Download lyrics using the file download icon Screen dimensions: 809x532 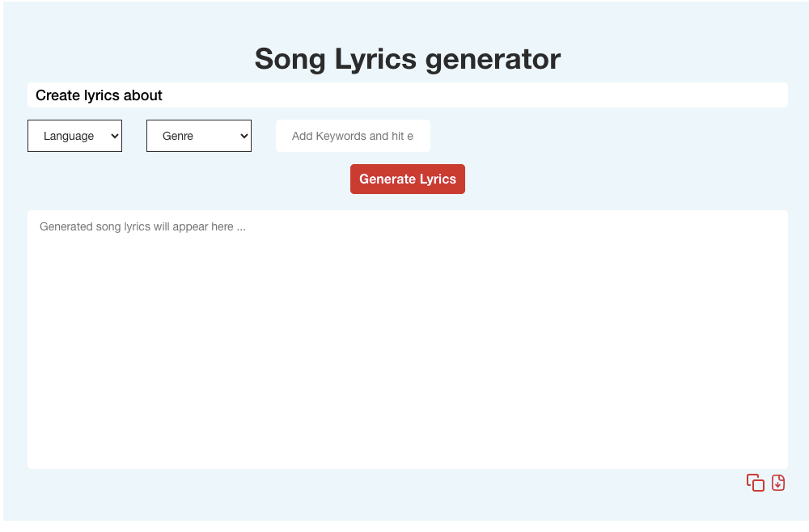coord(778,483)
